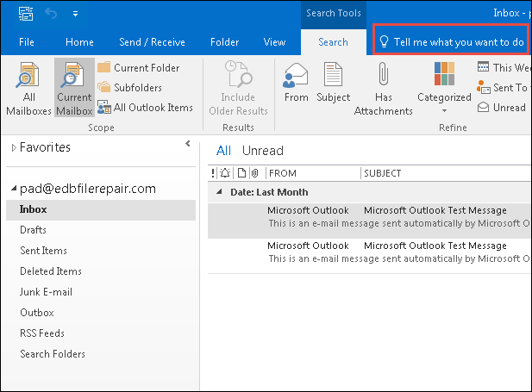Viewport: 532px width, 392px height.
Task: Click the Undo arrow in title bar
Action: coord(51,14)
